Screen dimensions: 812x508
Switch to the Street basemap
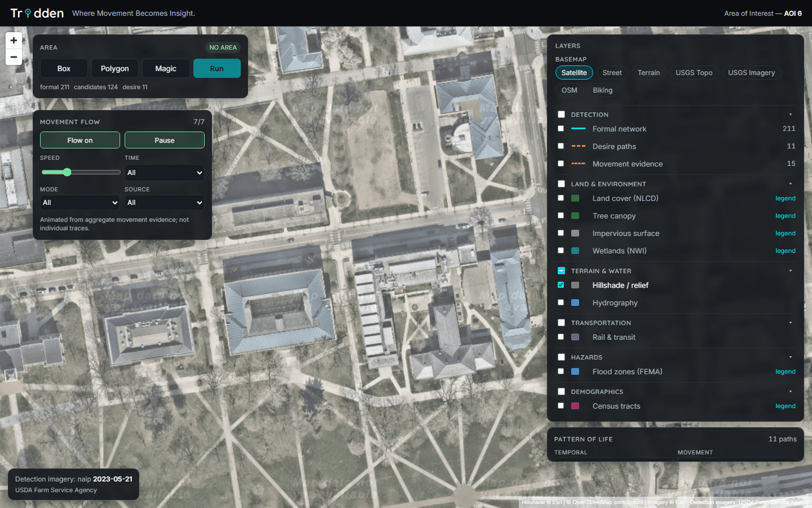point(612,73)
